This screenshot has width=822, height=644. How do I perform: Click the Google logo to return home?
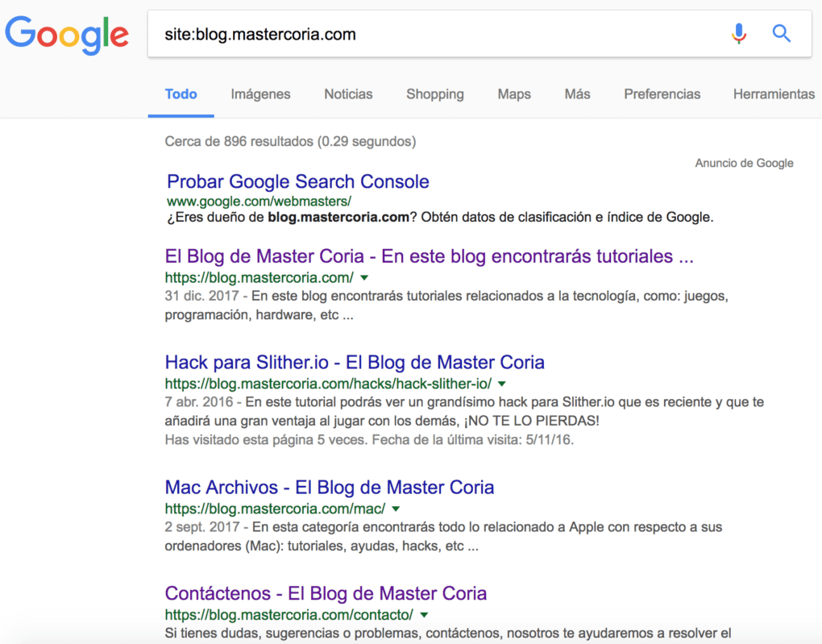[67, 35]
